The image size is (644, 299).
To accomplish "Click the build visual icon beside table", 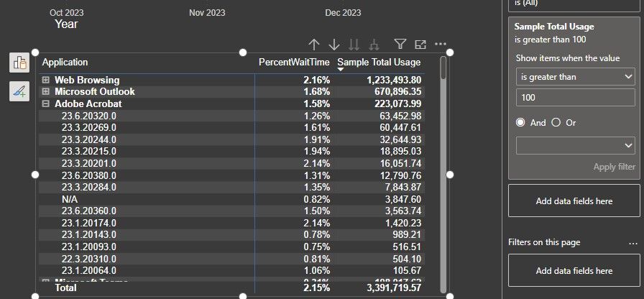I will click(x=19, y=63).
